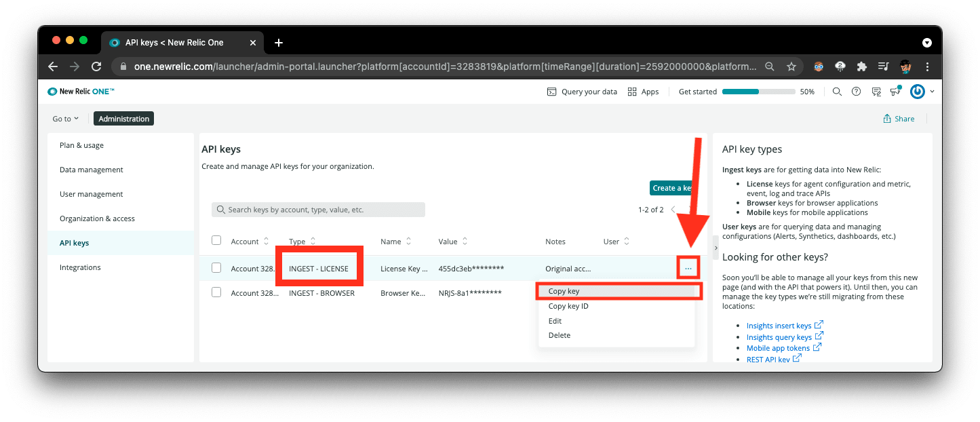Click the Chrome tab search dropdown arrow
Screen dimensions: 980x422
[x=927, y=43]
